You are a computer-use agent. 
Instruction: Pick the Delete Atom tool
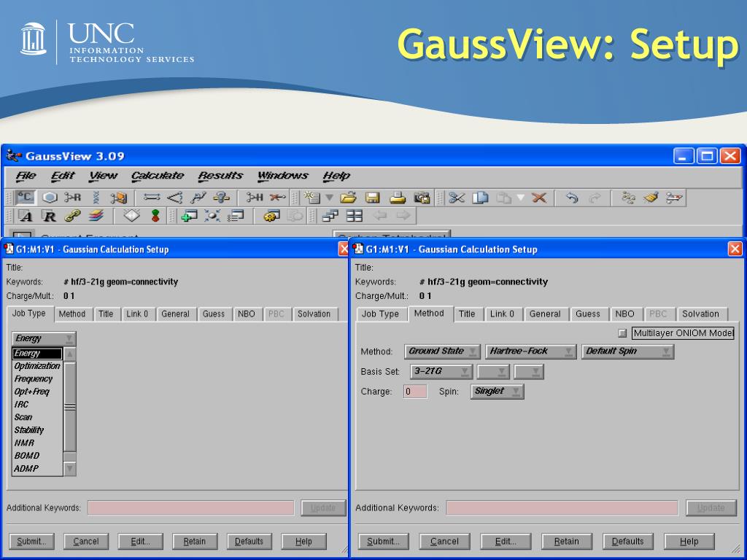click(x=277, y=197)
